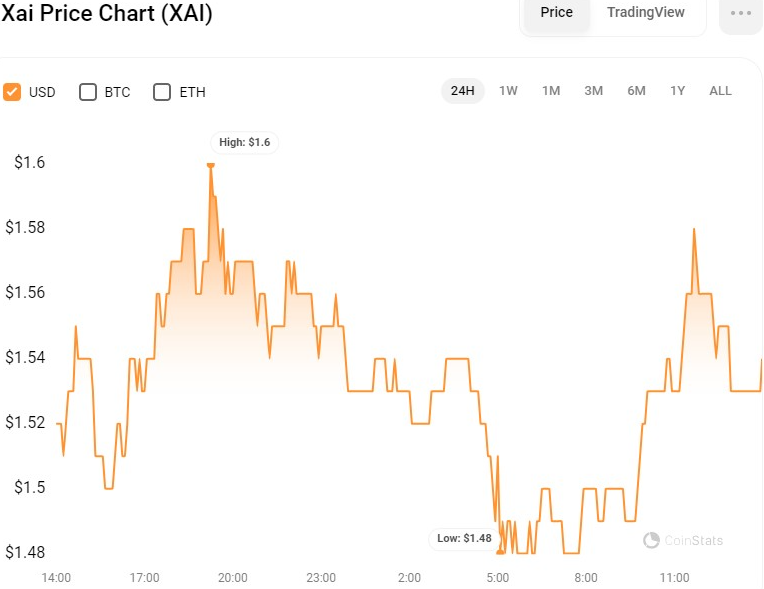
Task: Click the Low price marker on the chart
Action: tap(500, 552)
